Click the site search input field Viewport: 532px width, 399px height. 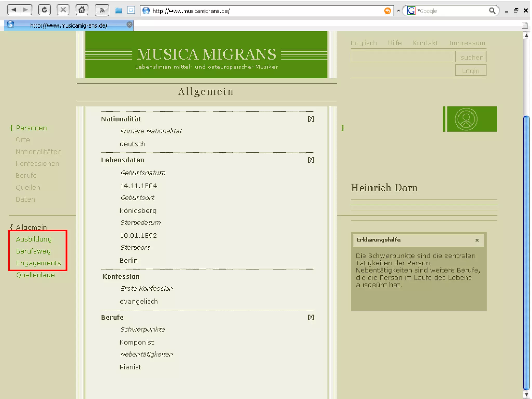402,57
